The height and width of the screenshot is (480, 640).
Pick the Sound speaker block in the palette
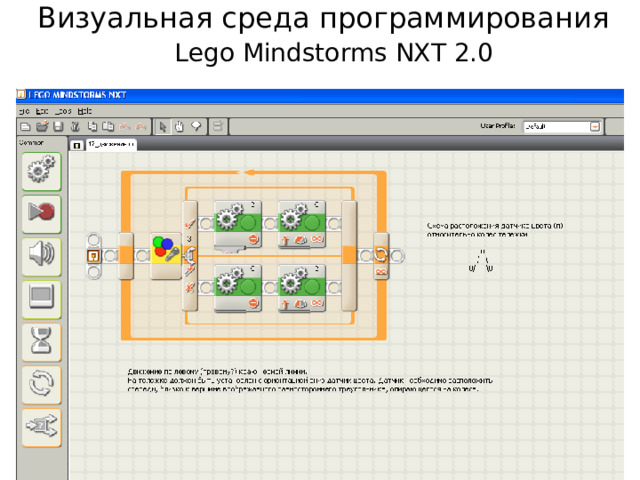click(x=42, y=257)
